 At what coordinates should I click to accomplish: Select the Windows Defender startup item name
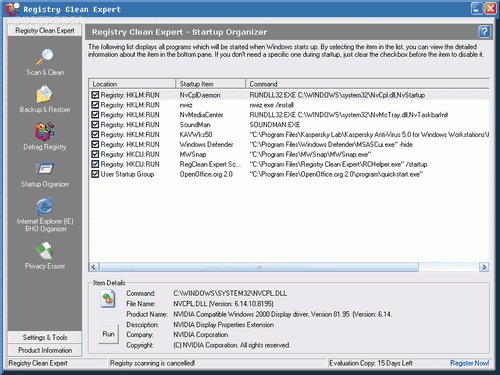pos(206,144)
